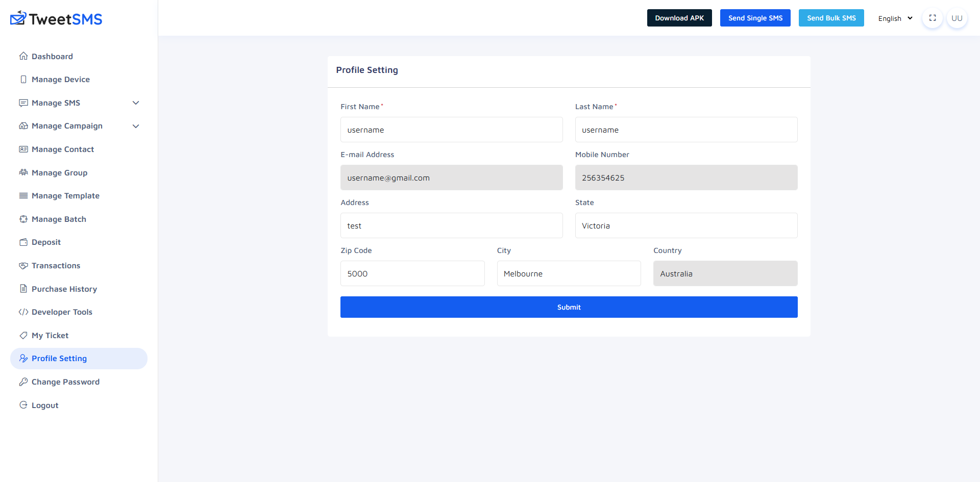980x482 pixels.
Task: Open the UU user avatar menu
Action: pos(957,18)
